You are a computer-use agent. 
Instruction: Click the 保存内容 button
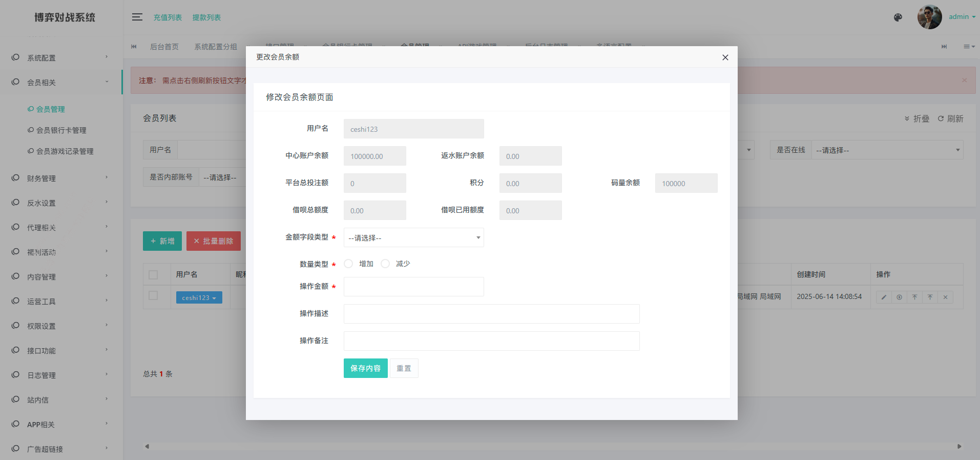click(x=365, y=368)
